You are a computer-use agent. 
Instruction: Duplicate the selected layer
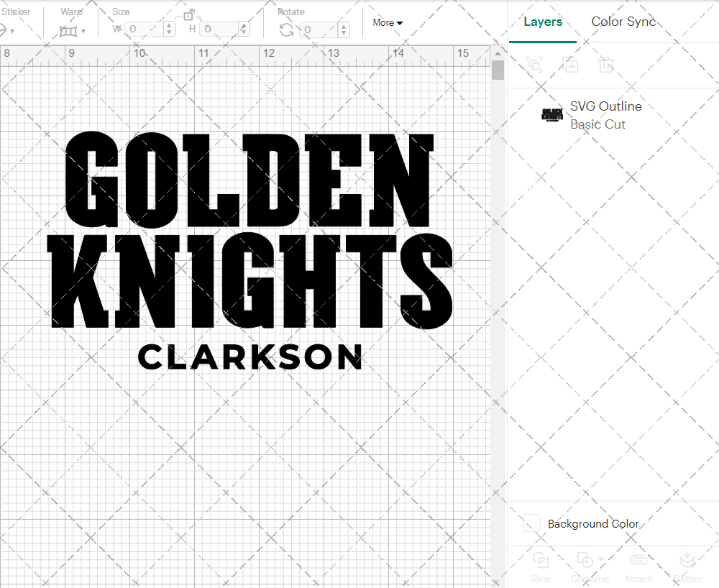pos(571,65)
